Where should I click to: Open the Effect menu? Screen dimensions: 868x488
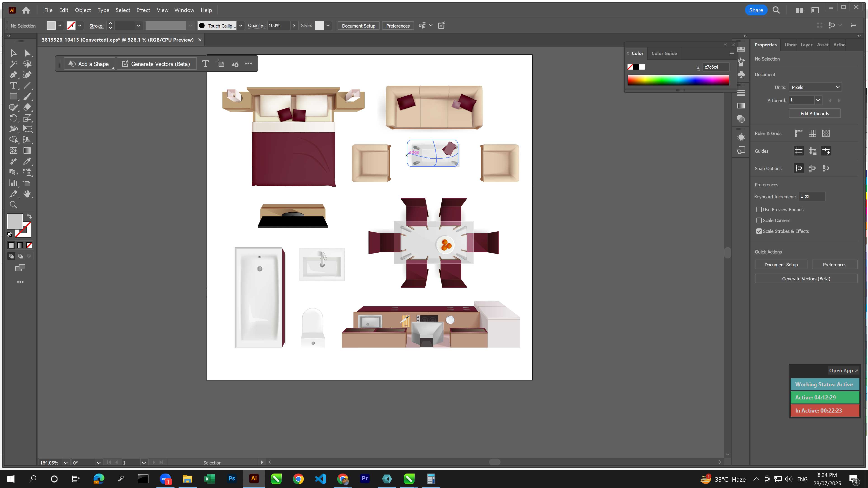click(143, 10)
